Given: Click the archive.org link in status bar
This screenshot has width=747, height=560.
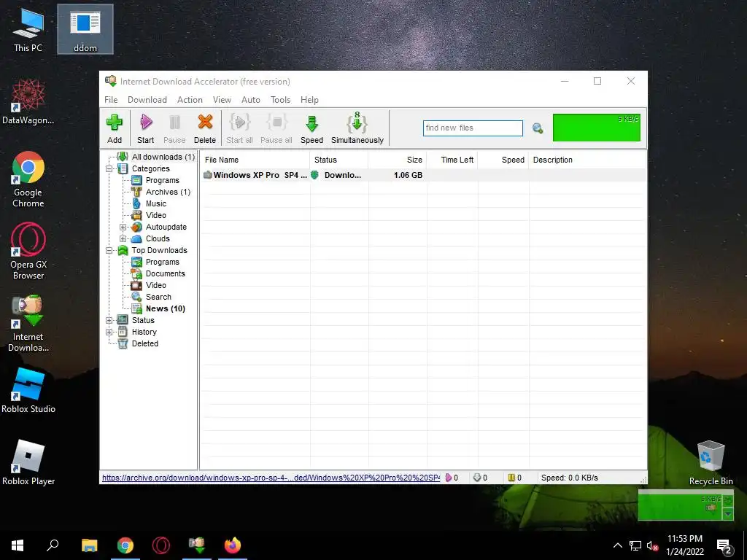Looking at the screenshot, I should (x=271, y=478).
